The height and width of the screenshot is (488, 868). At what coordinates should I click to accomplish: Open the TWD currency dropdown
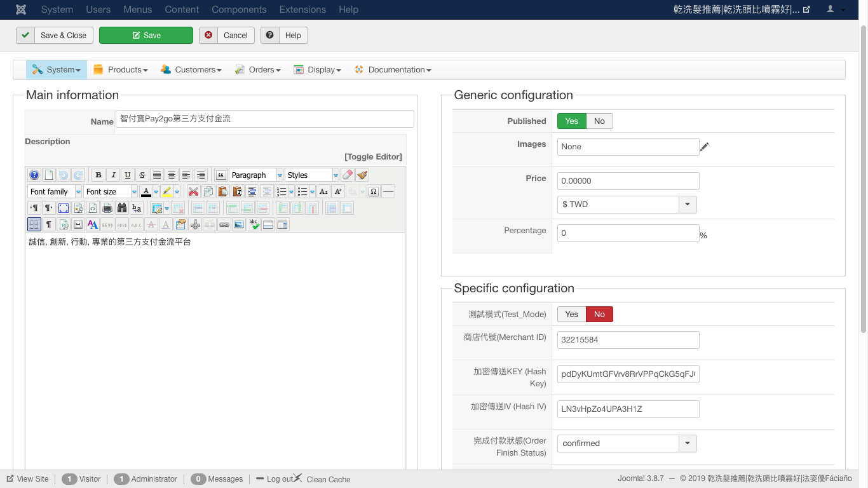[688, 205]
